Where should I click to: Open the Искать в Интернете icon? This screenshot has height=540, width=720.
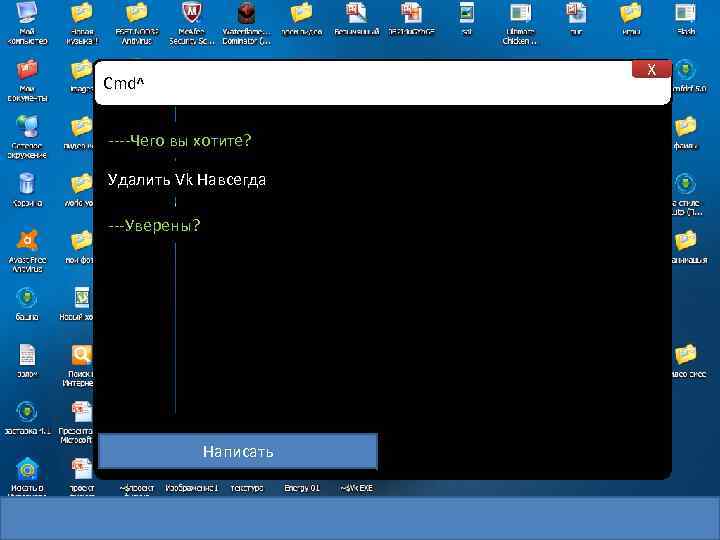27,477
